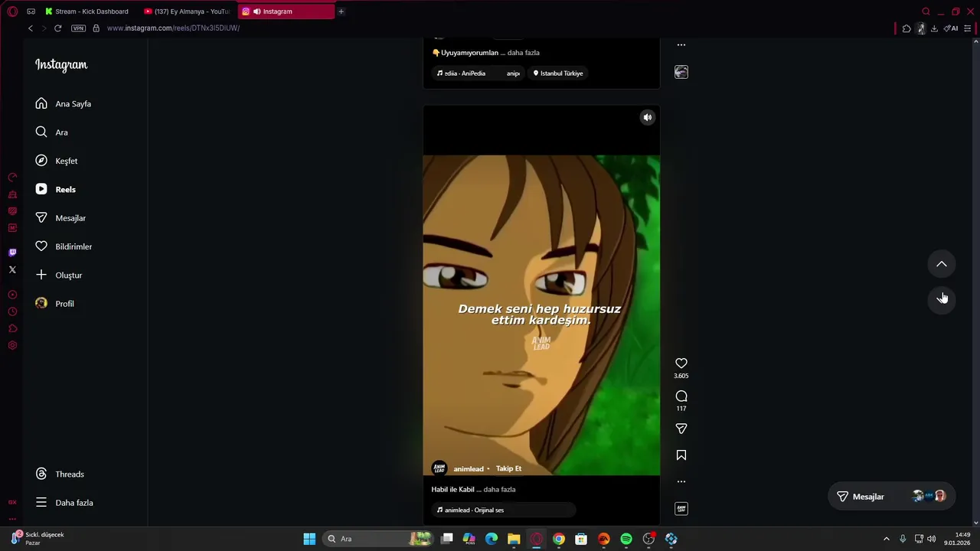Go forward in browser history
Image resolution: width=980 pixels, height=551 pixels.
44,28
